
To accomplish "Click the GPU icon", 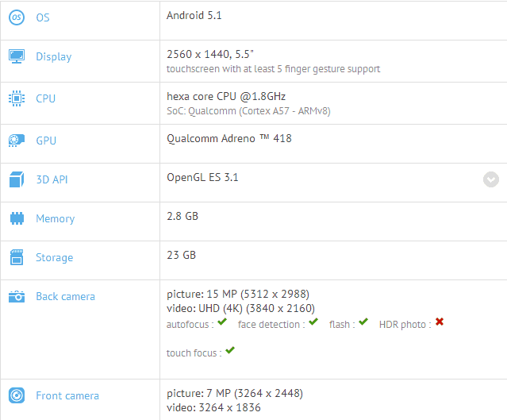I will pyautogui.click(x=17, y=141).
